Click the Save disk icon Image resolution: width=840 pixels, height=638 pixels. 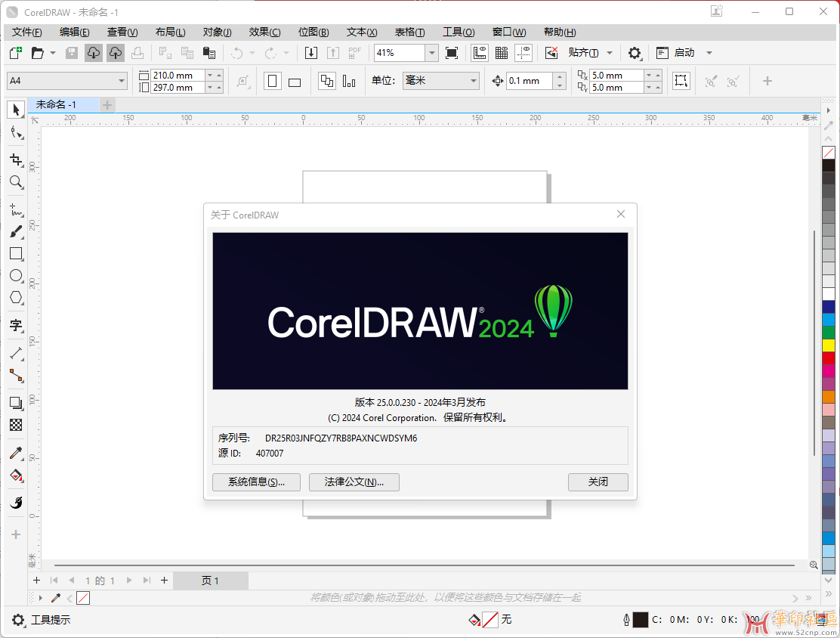point(71,53)
